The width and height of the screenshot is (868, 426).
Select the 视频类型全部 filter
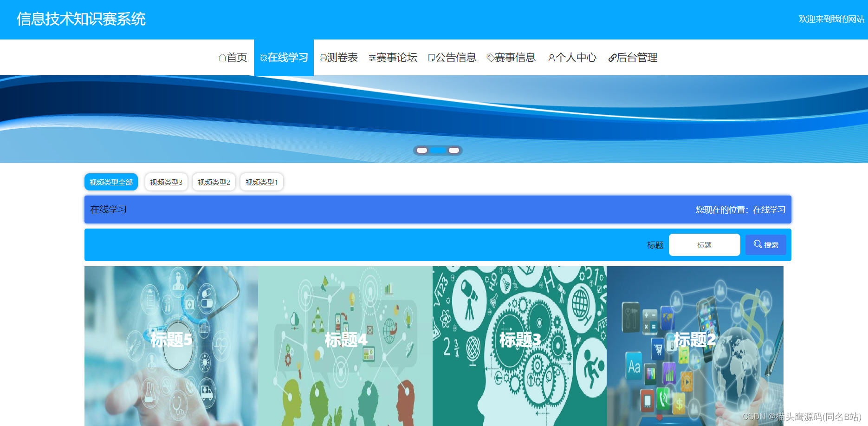pyautogui.click(x=111, y=182)
